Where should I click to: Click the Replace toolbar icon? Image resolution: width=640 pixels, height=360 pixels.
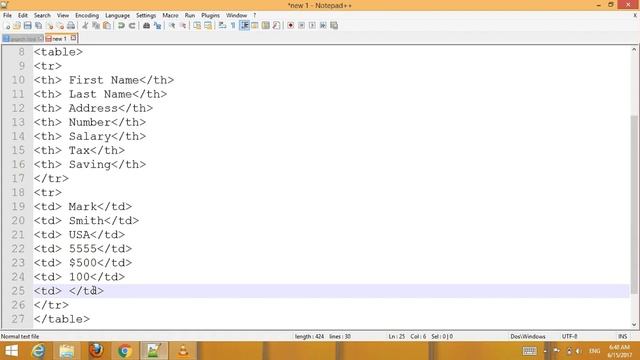[x=157, y=25]
